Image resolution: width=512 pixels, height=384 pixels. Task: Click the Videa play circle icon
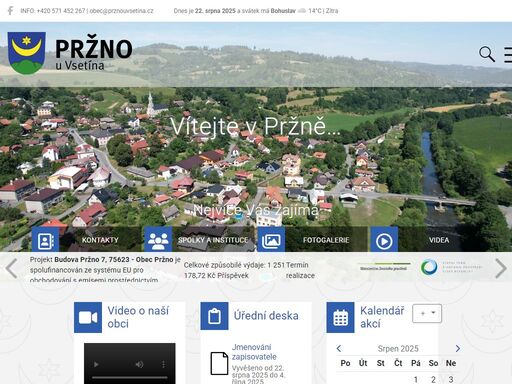[384, 241]
